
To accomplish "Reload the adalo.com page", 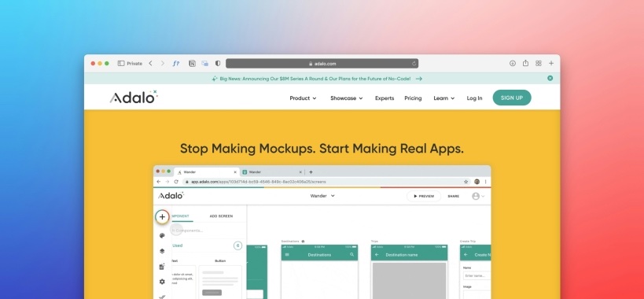I will coord(414,64).
